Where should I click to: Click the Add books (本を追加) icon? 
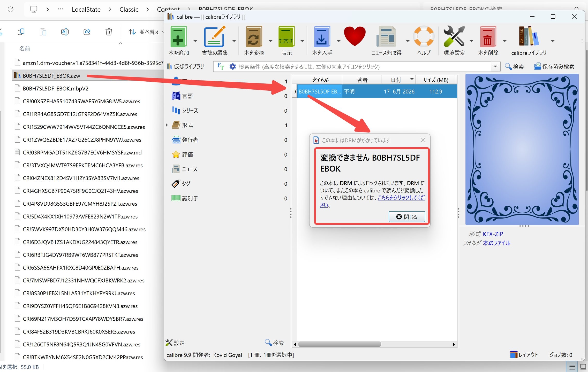pyautogui.click(x=178, y=37)
